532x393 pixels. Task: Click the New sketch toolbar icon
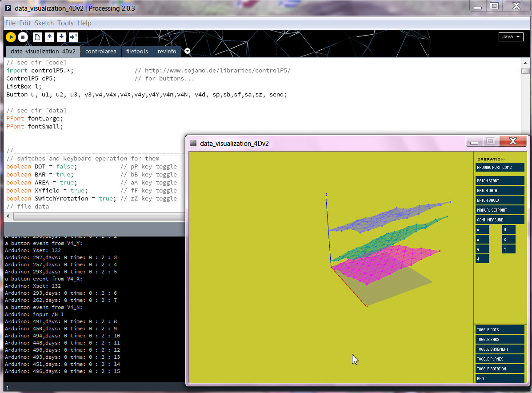tap(38, 37)
